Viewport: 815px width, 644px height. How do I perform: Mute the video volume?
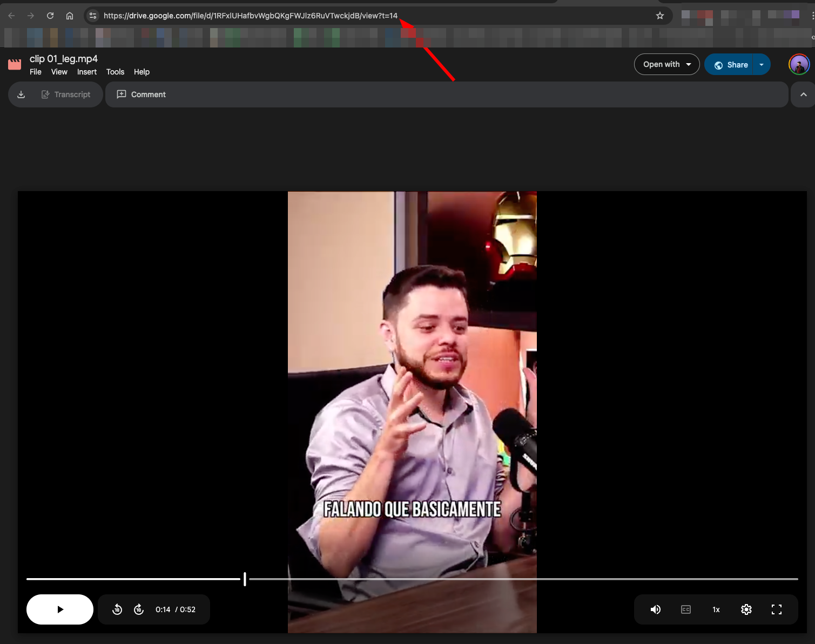pos(655,609)
